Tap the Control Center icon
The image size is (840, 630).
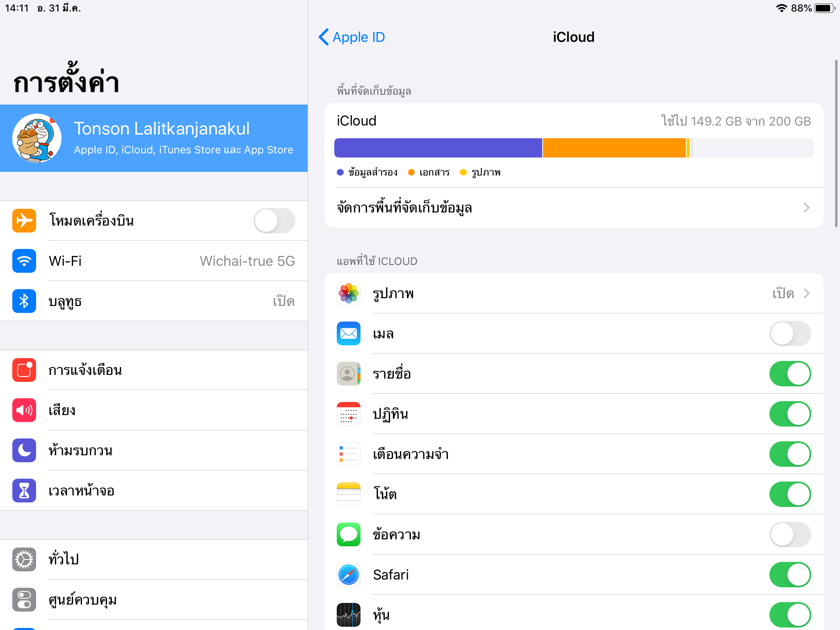click(x=24, y=600)
